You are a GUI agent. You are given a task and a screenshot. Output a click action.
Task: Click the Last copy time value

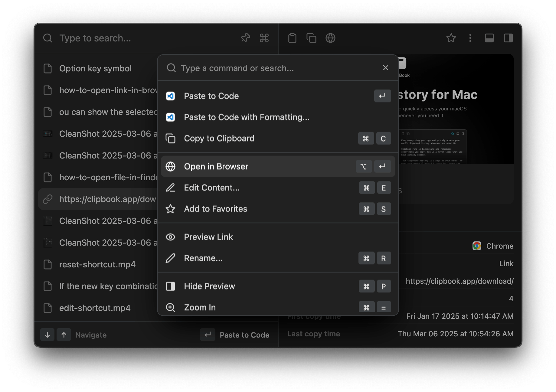coord(456,334)
